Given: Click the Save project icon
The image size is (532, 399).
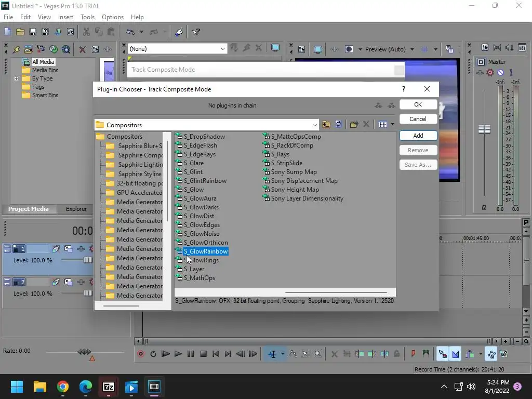Looking at the screenshot, I should click(33, 32).
